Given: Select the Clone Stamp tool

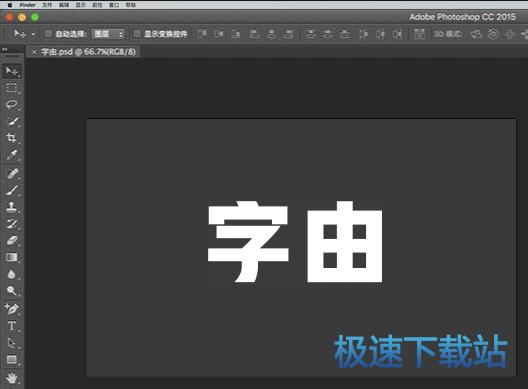Looking at the screenshot, I should tap(12, 207).
